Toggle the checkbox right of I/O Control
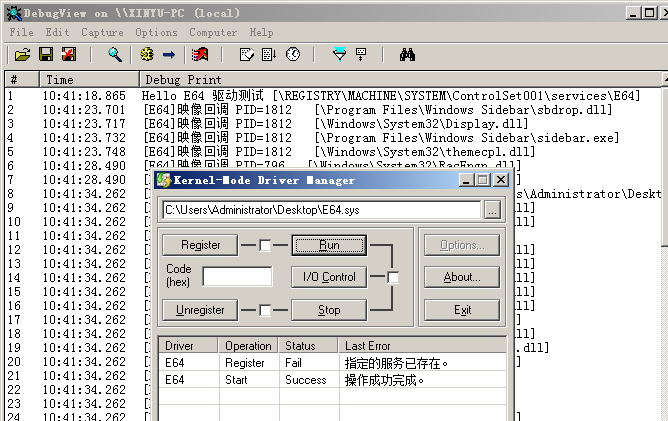This screenshot has height=421, width=668. pos(393,277)
